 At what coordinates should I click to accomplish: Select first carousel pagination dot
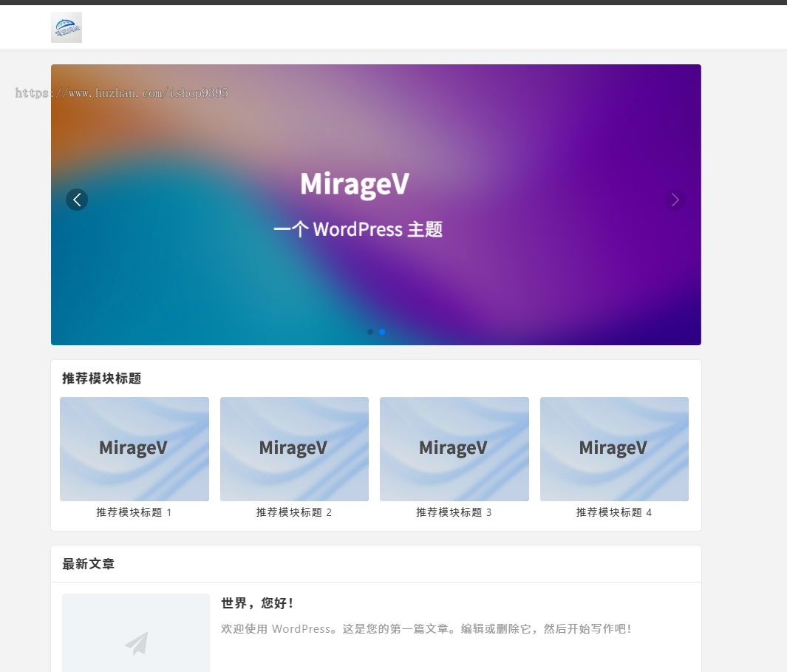click(370, 331)
